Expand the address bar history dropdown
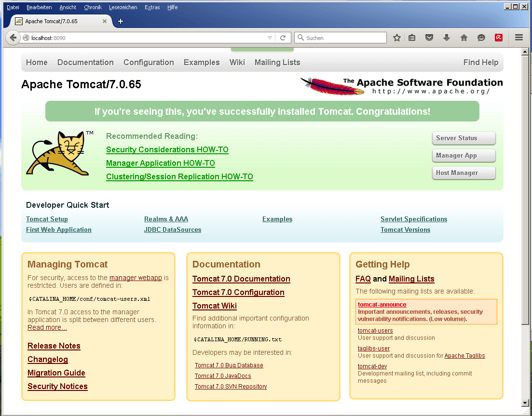This screenshot has height=416, width=532. tap(270, 38)
